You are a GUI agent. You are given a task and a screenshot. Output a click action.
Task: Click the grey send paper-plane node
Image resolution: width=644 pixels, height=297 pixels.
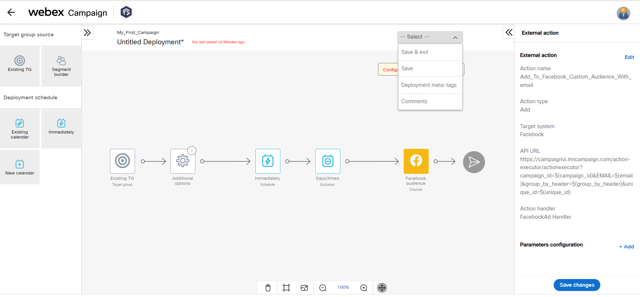pyautogui.click(x=474, y=162)
